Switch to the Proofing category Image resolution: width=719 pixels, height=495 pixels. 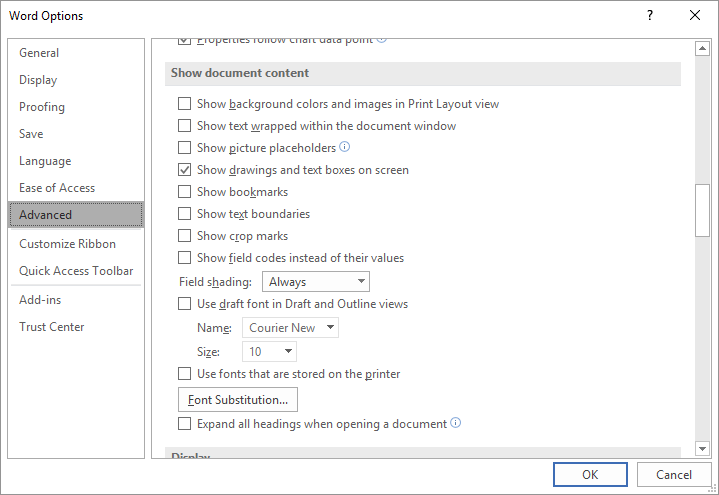[x=42, y=107]
